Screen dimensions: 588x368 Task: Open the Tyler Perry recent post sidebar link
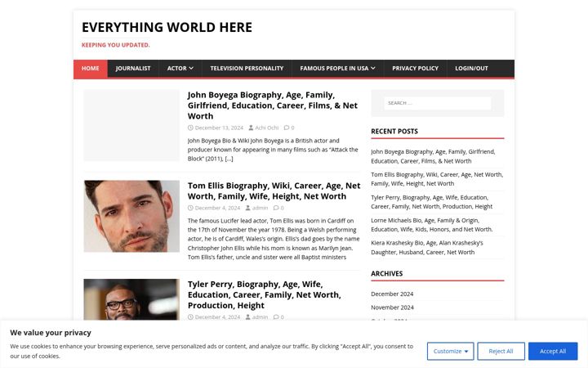(x=432, y=202)
